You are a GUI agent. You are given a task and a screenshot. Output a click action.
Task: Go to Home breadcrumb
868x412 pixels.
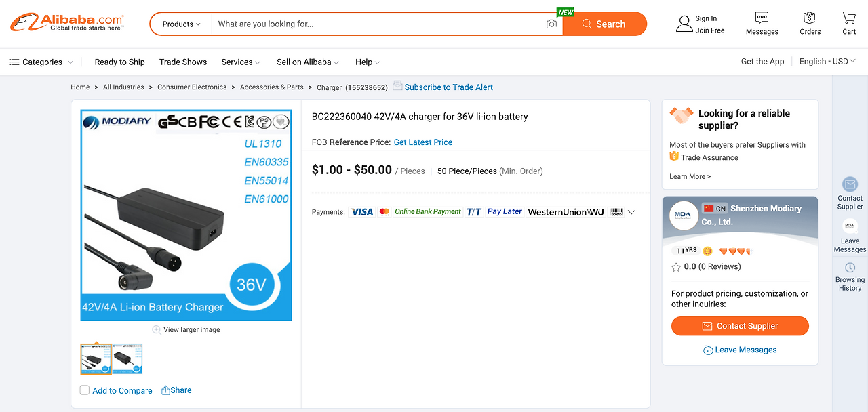[x=80, y=87]
